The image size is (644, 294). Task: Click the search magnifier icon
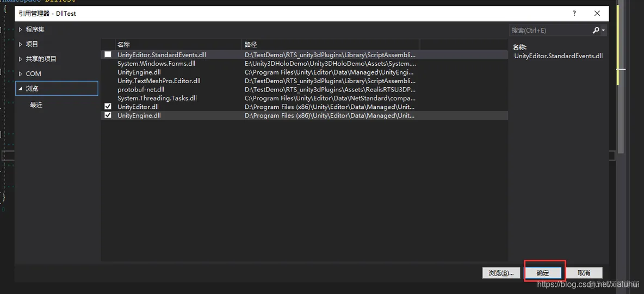[596, 30]
